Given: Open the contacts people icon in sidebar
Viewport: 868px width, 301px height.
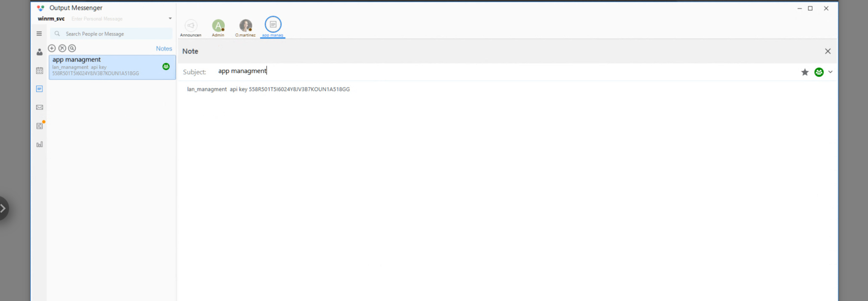Looking at the screenshot, I should [39, 52].
